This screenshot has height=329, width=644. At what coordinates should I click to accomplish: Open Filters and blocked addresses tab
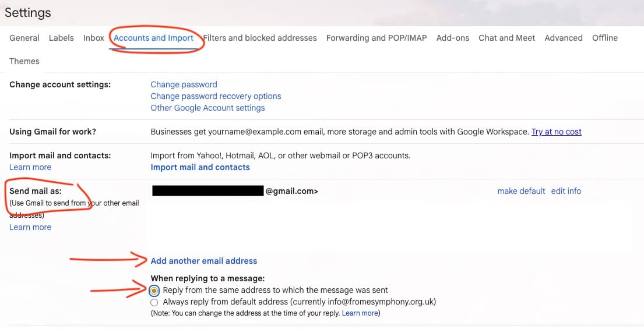(260, 38)
